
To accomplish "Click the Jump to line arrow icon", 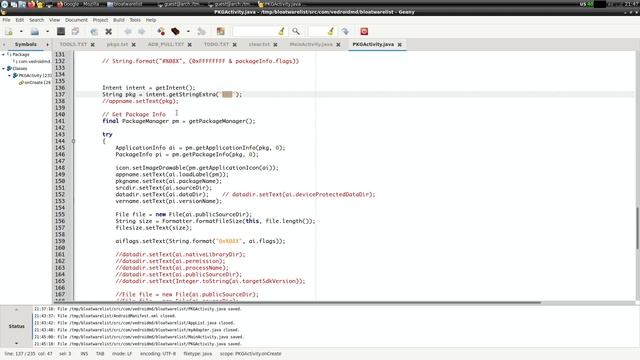I will 345,31.
